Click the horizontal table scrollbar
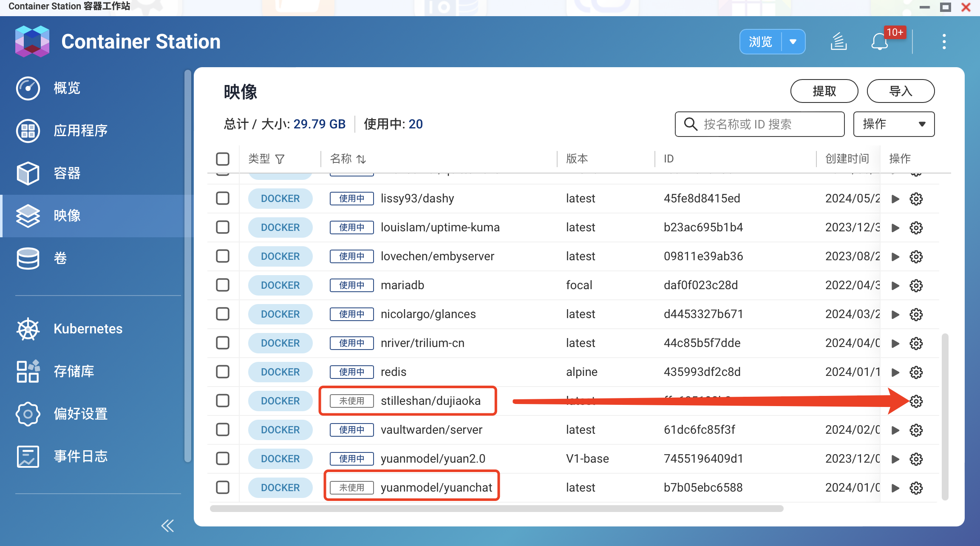980x546 pixels. click(x=496, y=509)
